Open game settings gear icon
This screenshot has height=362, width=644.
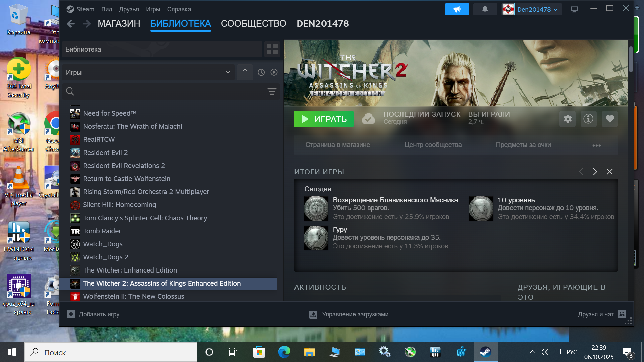[x=568, y=119]
